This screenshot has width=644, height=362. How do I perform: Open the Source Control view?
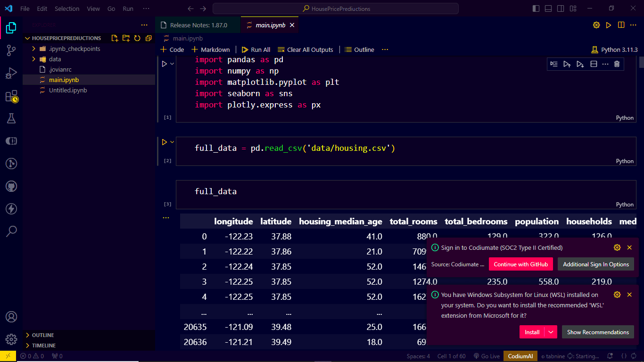11,51
